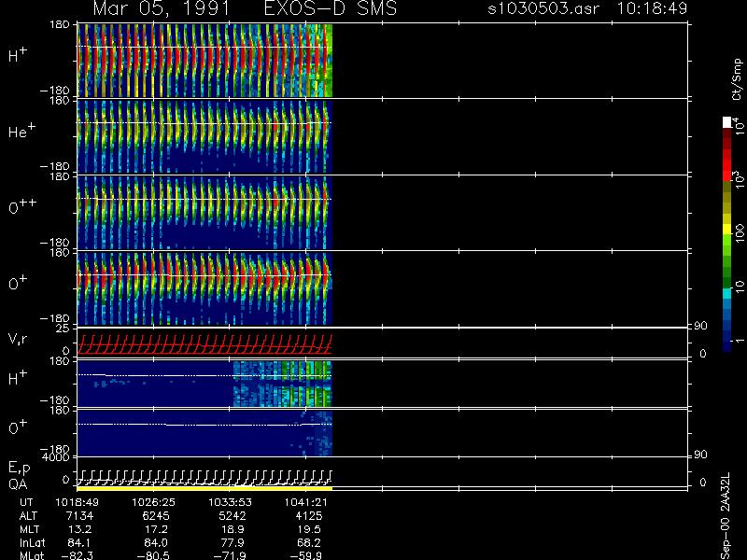Click MLT value '13.2'
The height and width of the screenshot is (560, 747).
[x=80, y=529]
